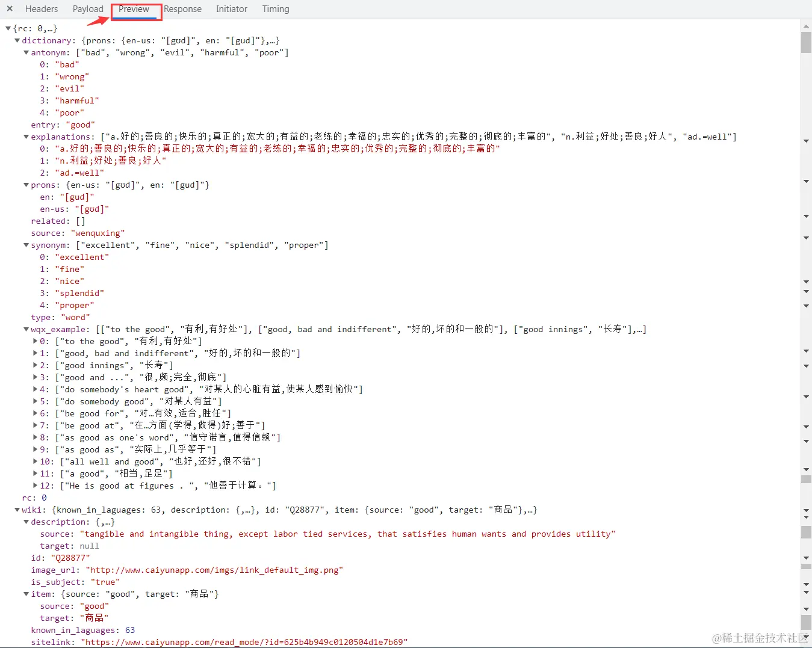Screen dimensions: 812x648
Task: Collapse the explanations array
Action: (26, 137)
